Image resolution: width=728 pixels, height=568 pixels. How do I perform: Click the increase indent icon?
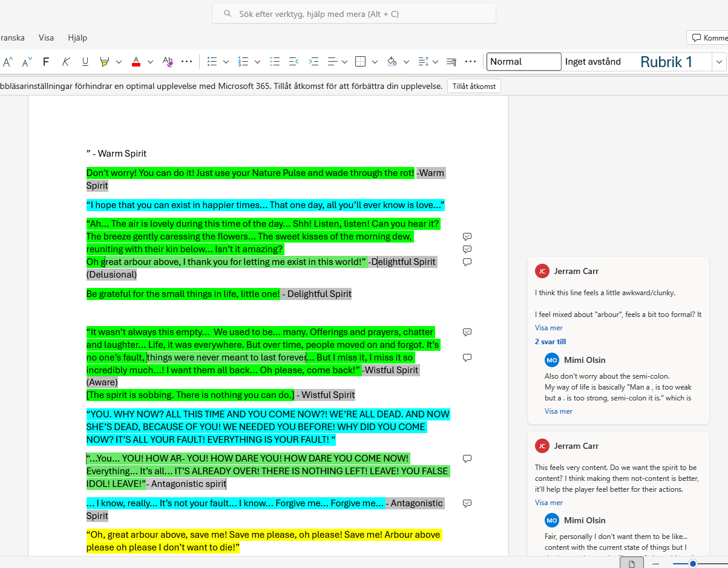[313, 62]
